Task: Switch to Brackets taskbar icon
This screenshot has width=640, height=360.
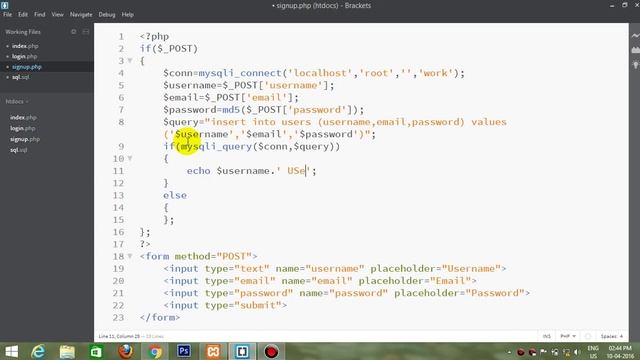Action: (242, 351)
